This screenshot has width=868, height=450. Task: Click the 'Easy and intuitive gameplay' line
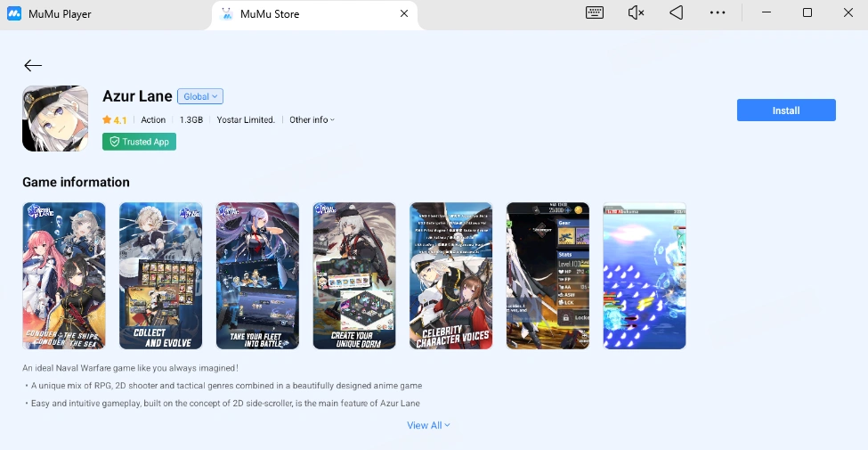(222, 404)
